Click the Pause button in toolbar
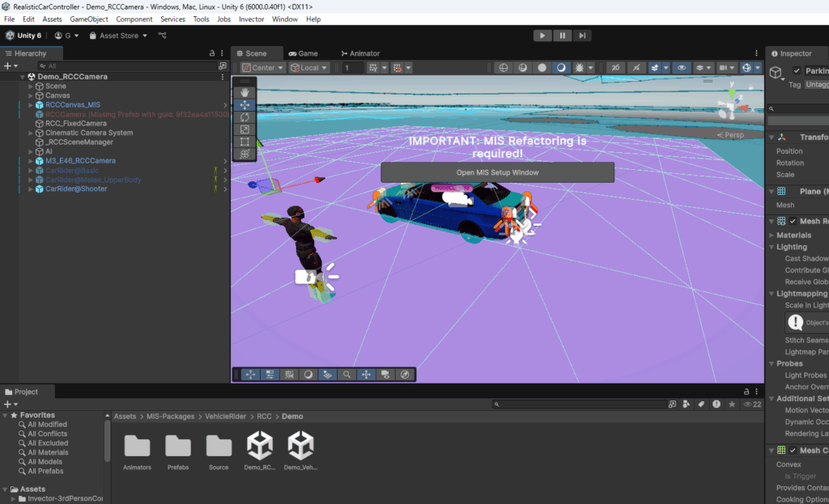This screenshot has height=504, width=829. [562, 36]
